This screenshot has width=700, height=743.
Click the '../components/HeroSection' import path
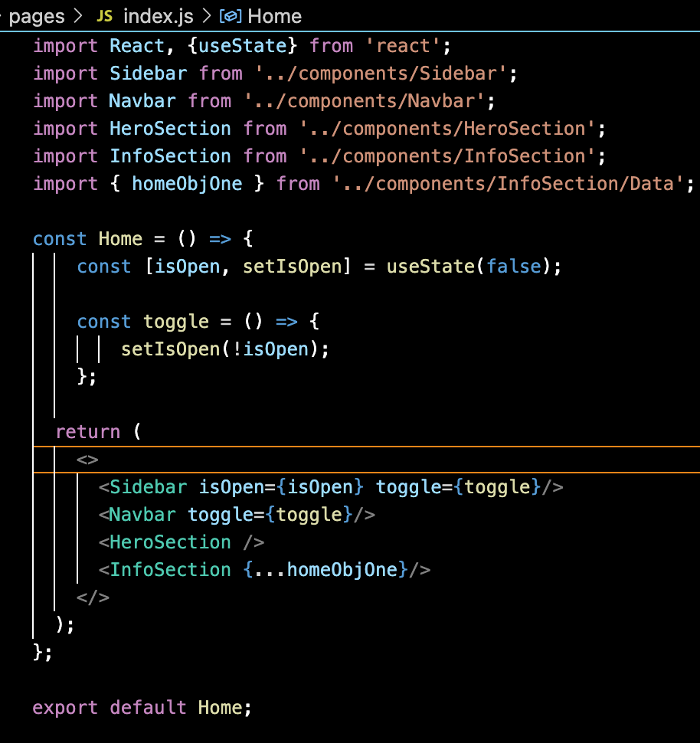(447, 129)
